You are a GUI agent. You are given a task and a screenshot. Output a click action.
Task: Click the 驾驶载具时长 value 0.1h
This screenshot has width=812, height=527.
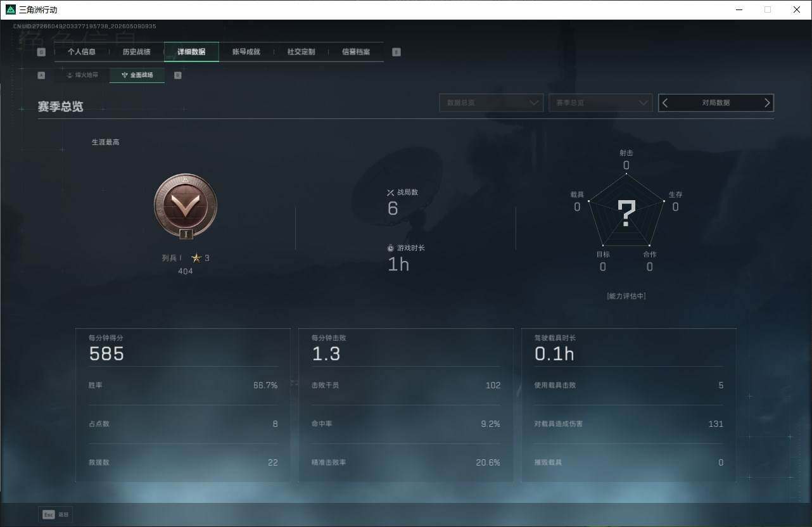(554, 353)
